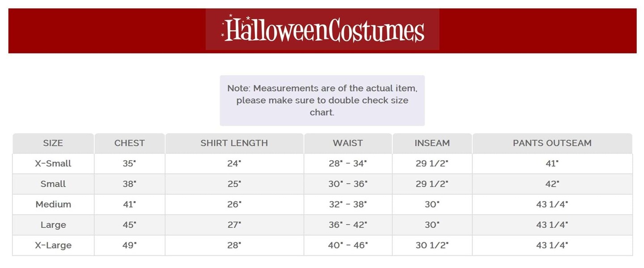
Task: Click the CHEST column header
Action: [129, 143]
